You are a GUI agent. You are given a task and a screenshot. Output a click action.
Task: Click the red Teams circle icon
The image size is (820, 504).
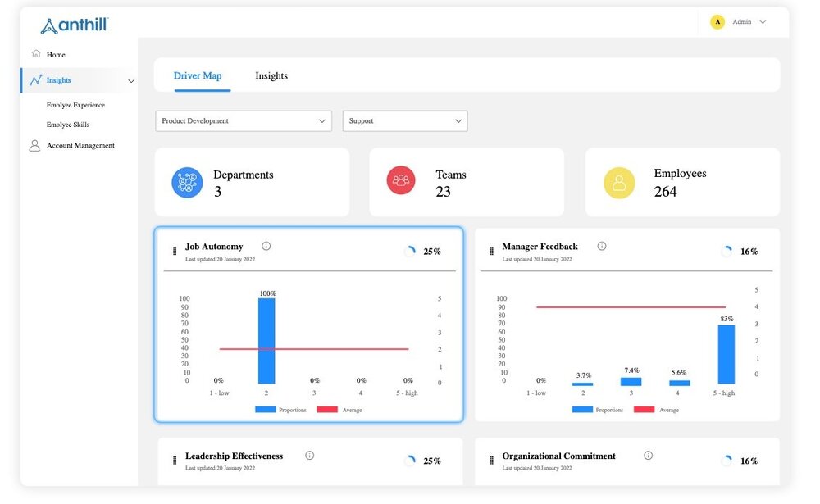tap(402, 181)
